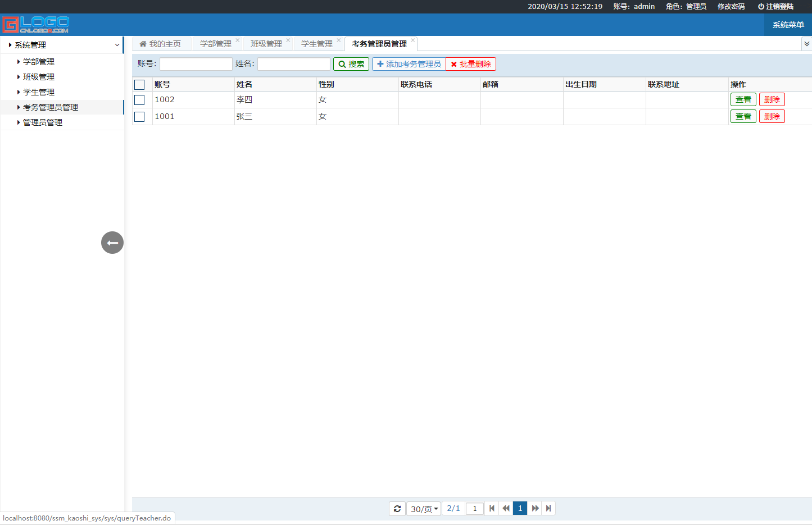Viewport: 812px width, 525px height.
Task: Close the 学部管理 tab
Action: [238, 40]
